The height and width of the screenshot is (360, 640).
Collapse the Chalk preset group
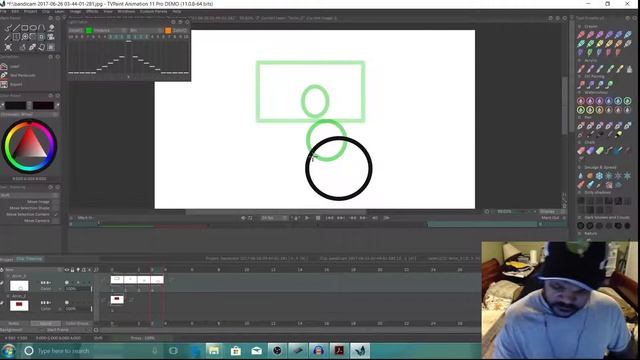(x=580, y=142)
